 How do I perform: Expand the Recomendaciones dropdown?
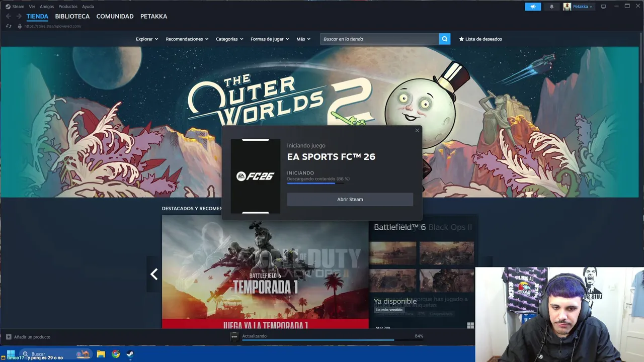[x=187, y=39]
